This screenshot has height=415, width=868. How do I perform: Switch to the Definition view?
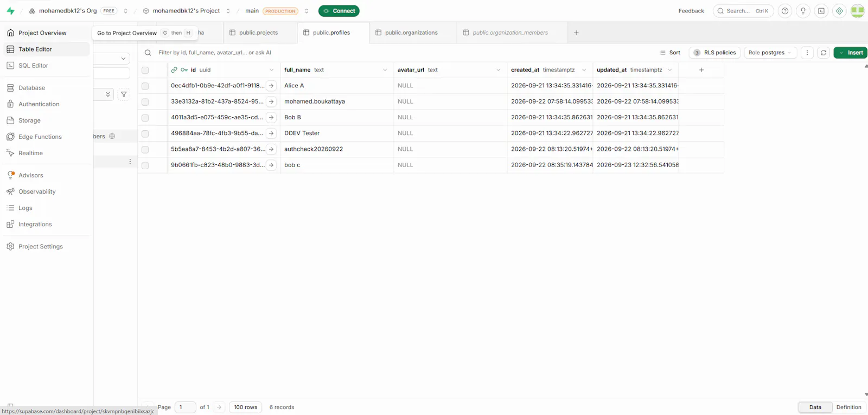click(x=848, y=407)
